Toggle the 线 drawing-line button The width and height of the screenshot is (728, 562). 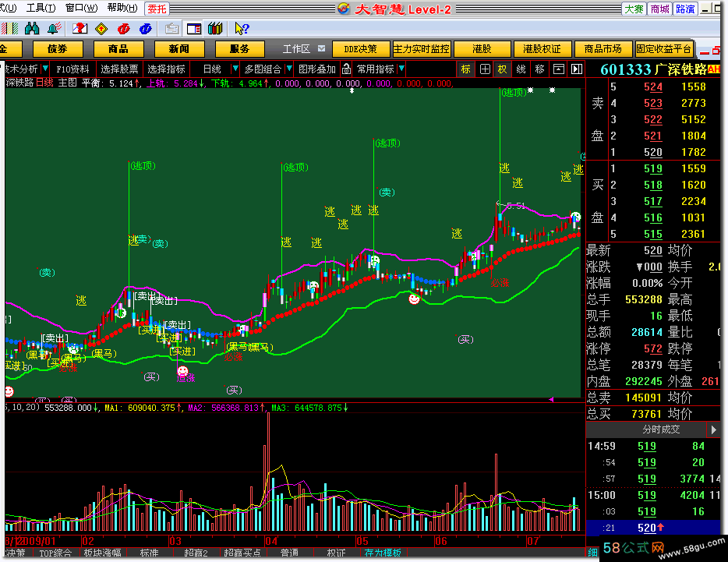521,69
